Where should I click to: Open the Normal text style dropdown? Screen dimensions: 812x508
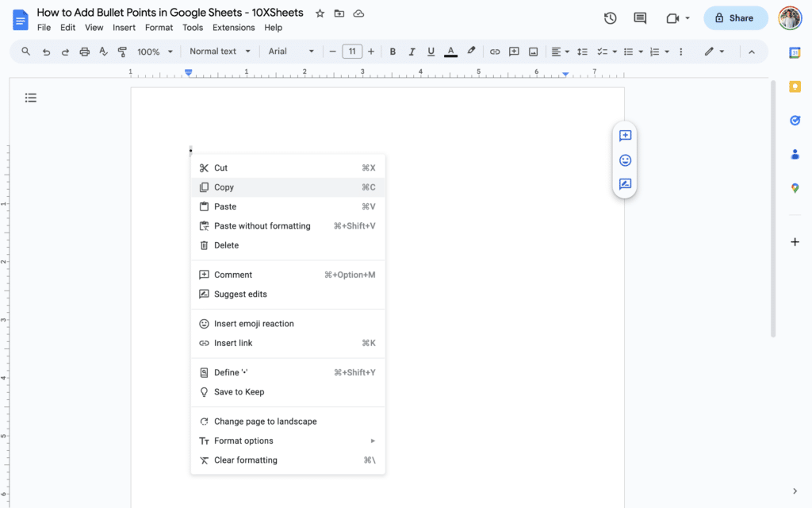[220, 51]
